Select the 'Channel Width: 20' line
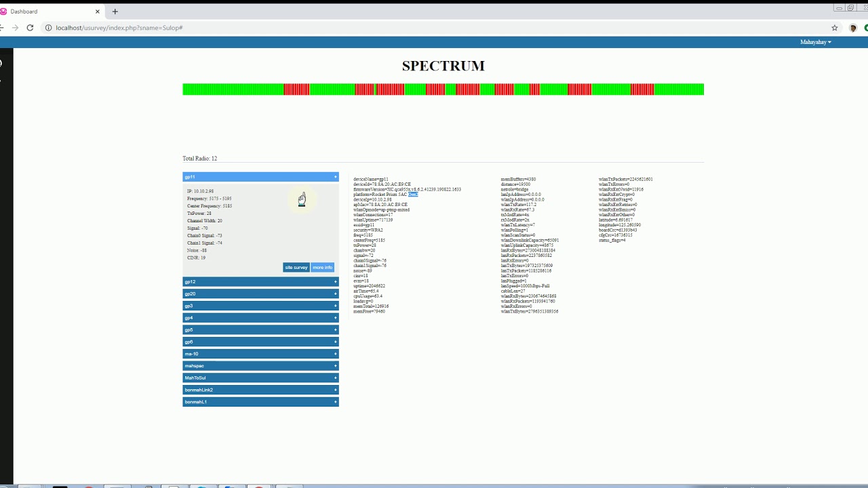 coord(205,221)
